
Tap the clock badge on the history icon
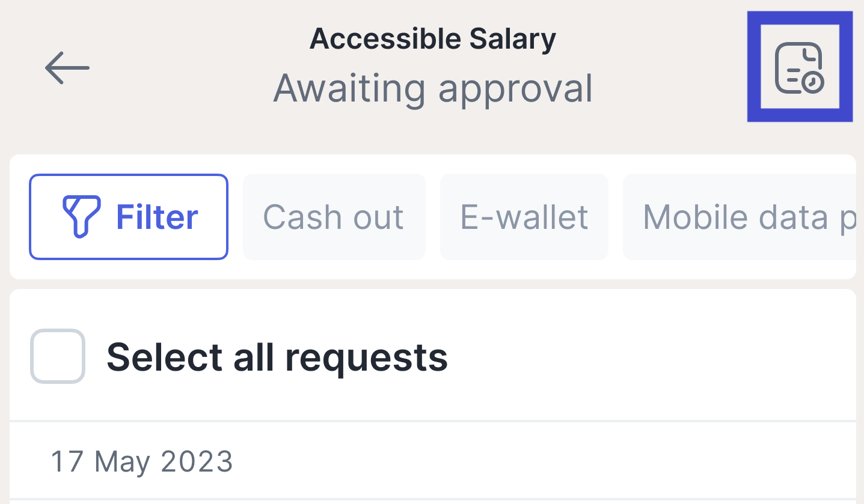(813, 82)
